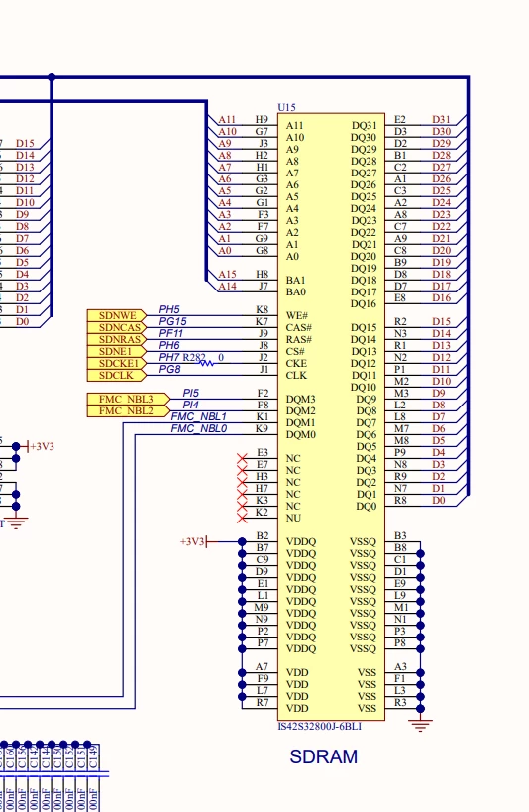Viewport: 529px width, 812px height.
Task: Click pin number R8
Action: pos(400,500)
